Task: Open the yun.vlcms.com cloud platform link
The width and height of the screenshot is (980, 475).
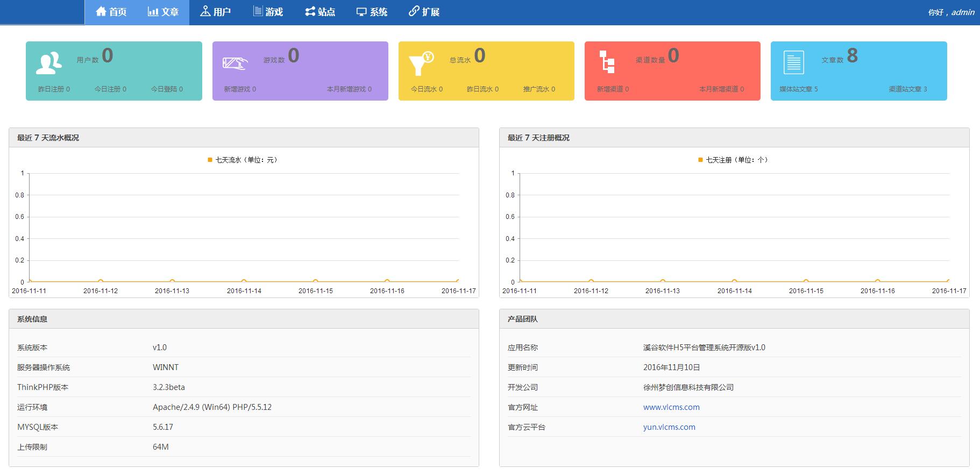Action: coord(669,427)
